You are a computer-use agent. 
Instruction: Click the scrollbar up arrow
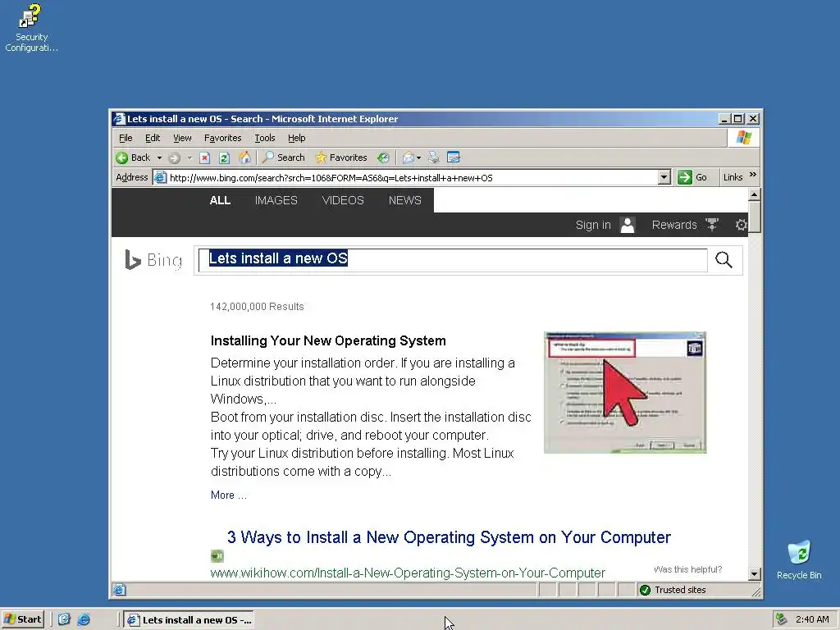coord(754,194)
